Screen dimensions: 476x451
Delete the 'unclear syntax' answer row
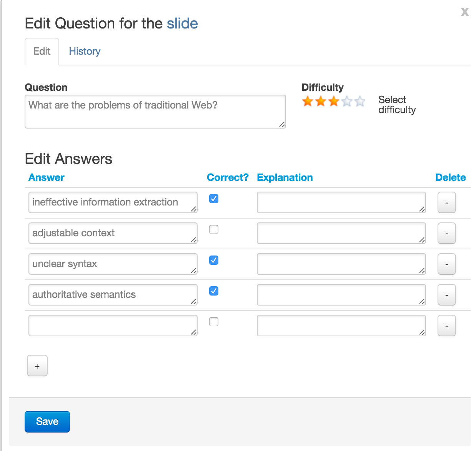(x=447, y=264)
